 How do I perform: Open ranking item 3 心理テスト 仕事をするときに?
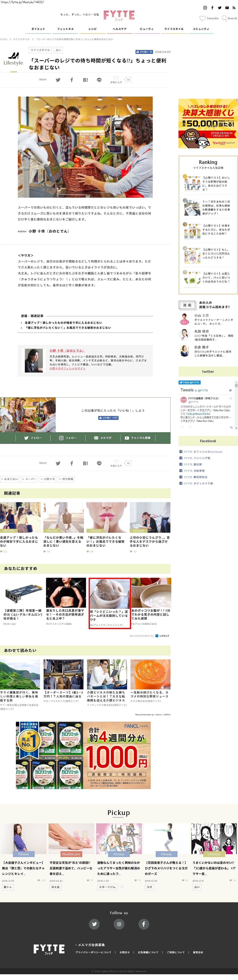click(x=208, y=230)
